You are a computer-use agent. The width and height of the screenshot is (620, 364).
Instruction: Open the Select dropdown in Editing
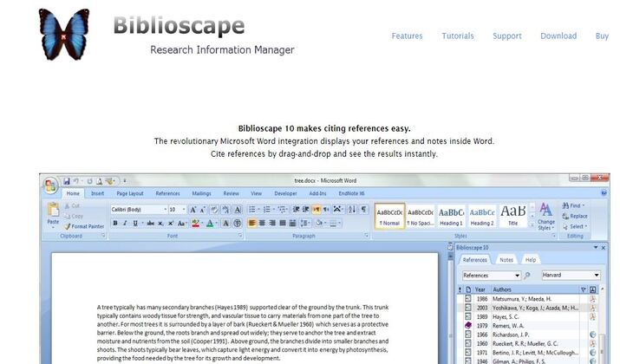[575, 226]
